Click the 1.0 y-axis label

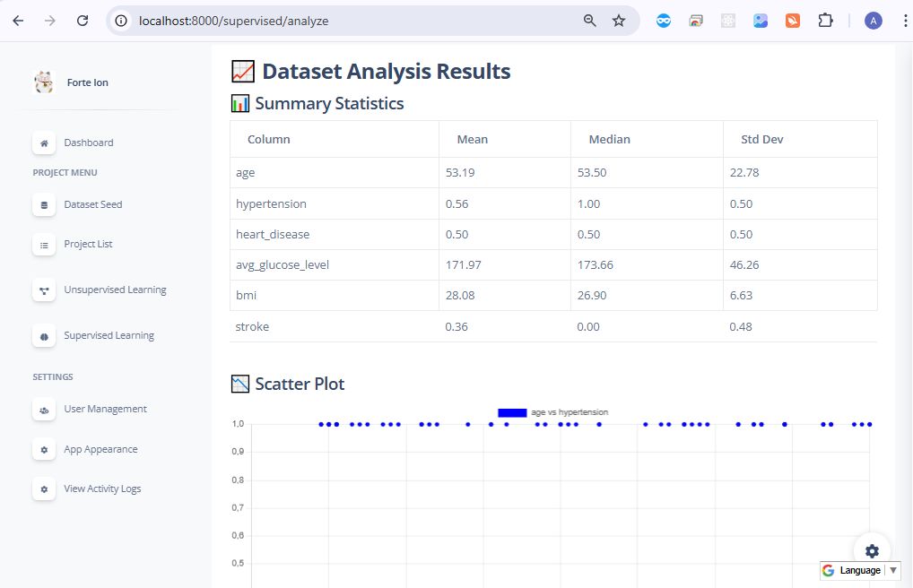[238, 424]
